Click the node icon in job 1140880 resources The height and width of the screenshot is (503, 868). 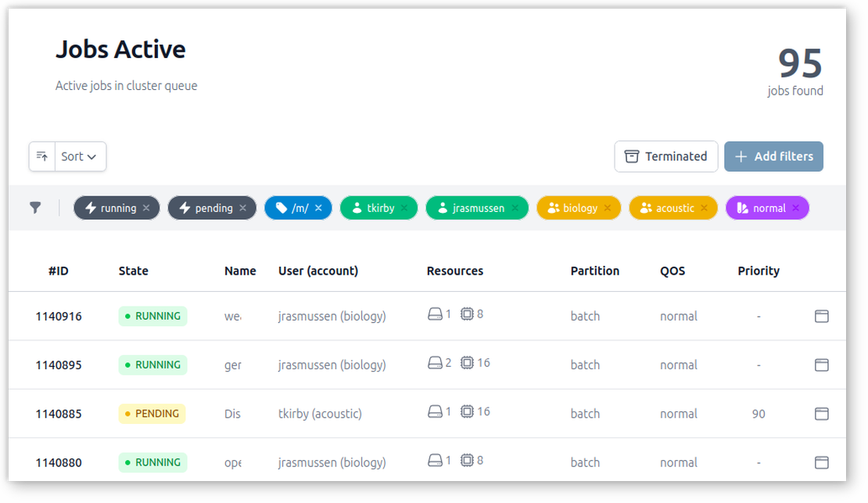pos(435,460)
